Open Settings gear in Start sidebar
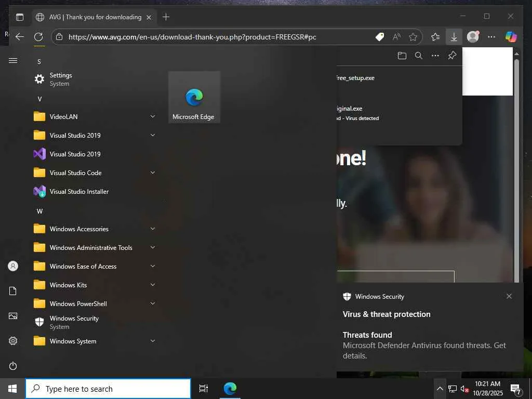532x399 pixels. pos(13,341)
